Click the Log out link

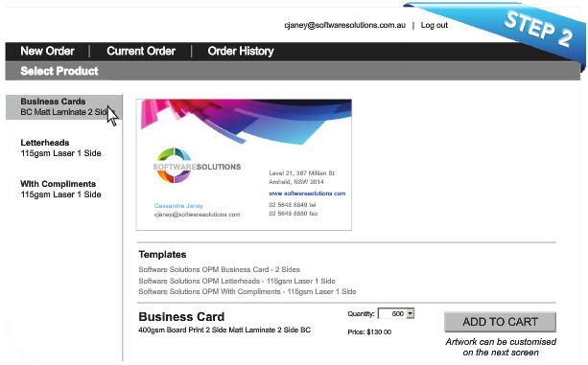click(x=434, y=25)
